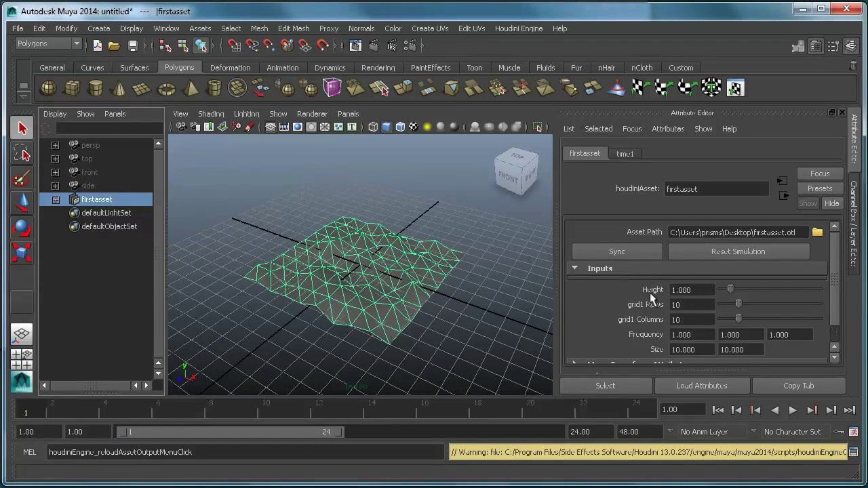
Task: Enable snap to grids magnet icon
Action: [234, 45]
